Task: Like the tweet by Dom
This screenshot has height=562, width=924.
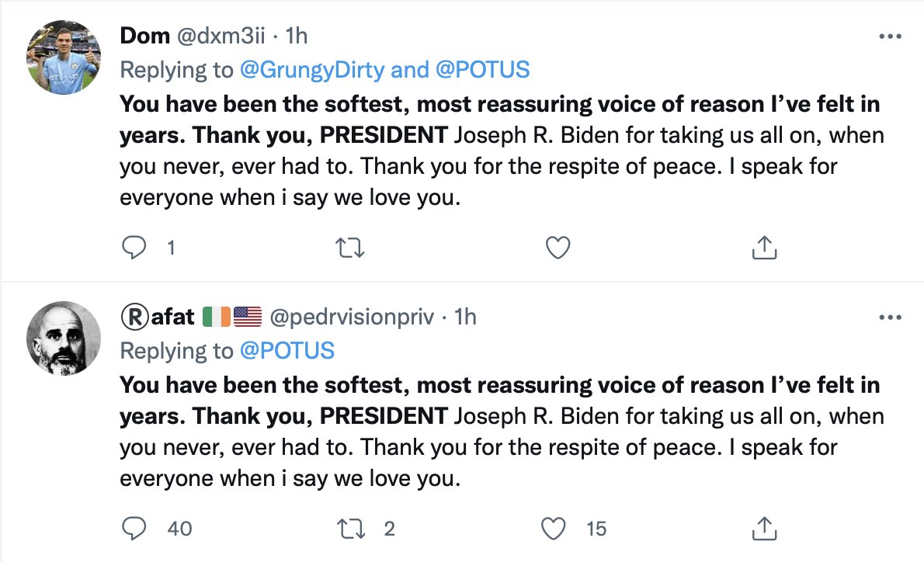Action: [558, 248]
